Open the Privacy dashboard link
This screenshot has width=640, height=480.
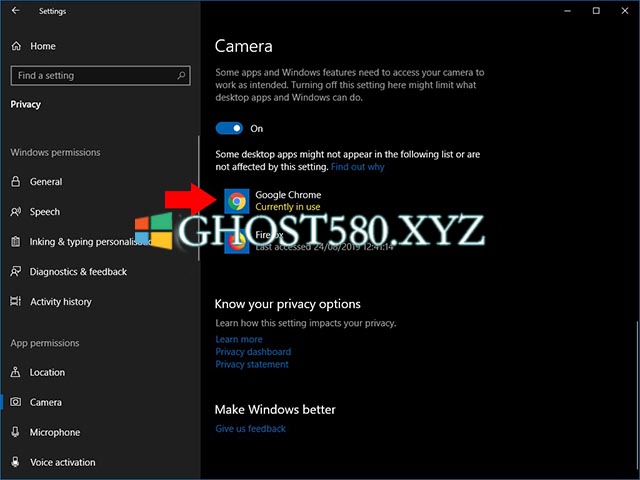pyautogui.click(x=253, y=352)
